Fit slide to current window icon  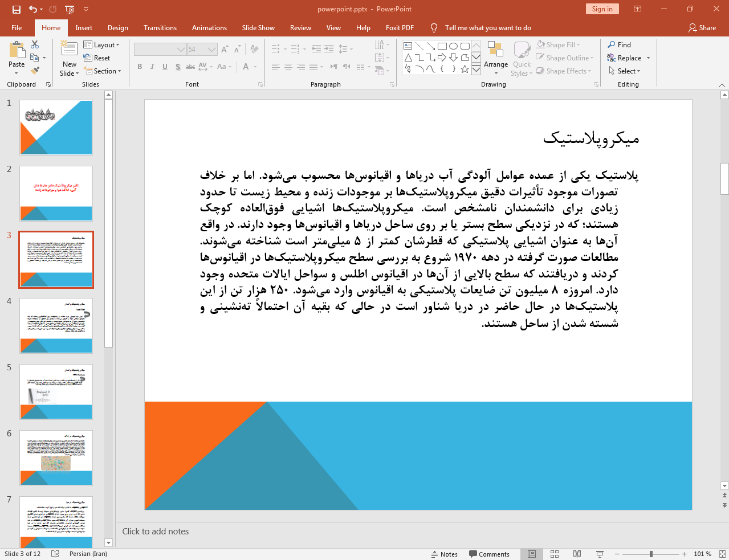tap(722, 554)
